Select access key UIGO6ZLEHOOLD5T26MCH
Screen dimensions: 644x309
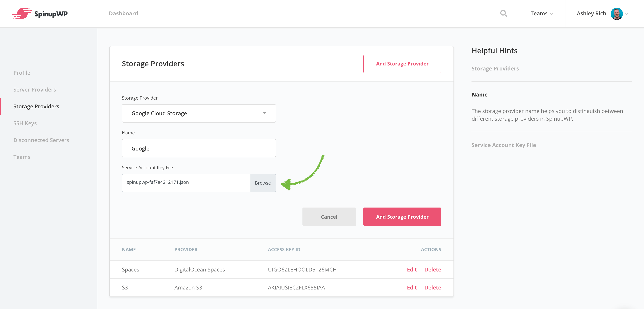tap(302, 270)
